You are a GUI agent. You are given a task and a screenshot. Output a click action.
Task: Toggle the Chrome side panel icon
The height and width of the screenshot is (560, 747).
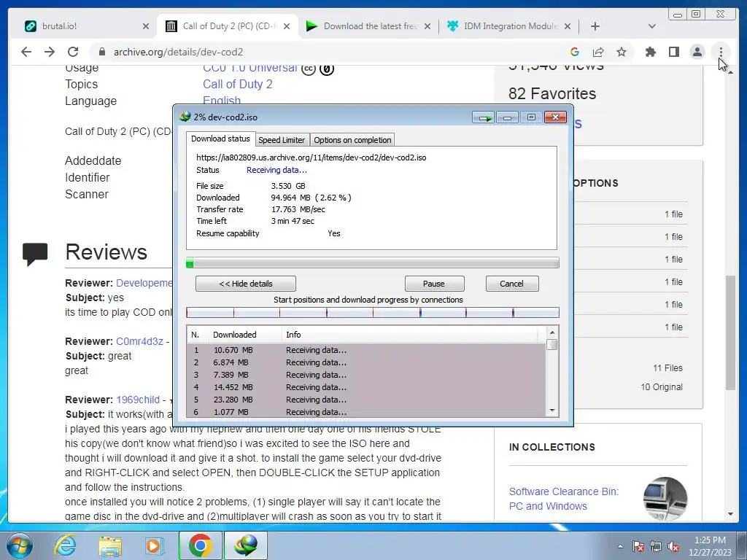pyautogui.click(x=673, y=52)
